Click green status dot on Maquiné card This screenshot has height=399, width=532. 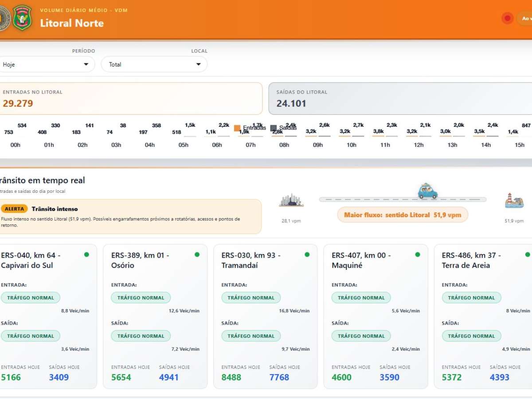point(417,254)
